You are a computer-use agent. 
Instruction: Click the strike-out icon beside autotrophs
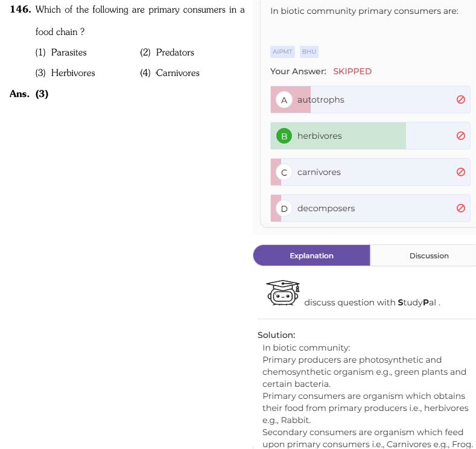[460, 100]
